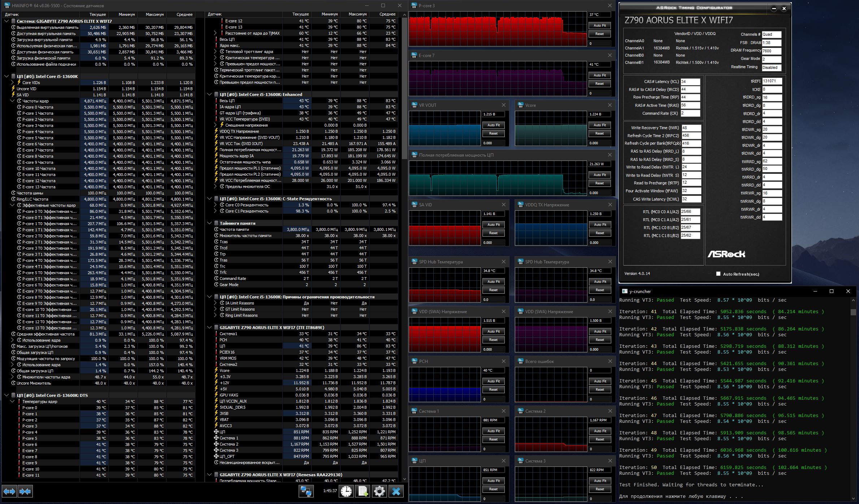Expand the Core VIDs row

(13, 83)
